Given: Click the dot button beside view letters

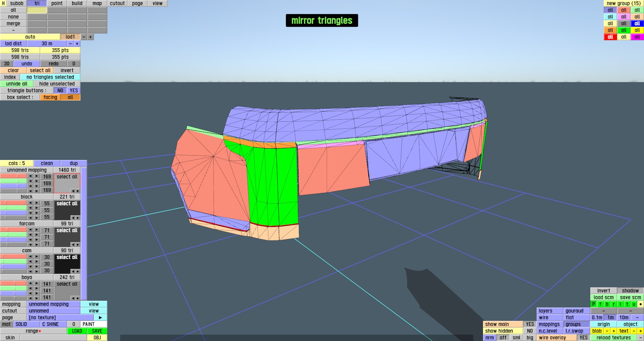Looking at the screenshot, I should tap(641, 304).
